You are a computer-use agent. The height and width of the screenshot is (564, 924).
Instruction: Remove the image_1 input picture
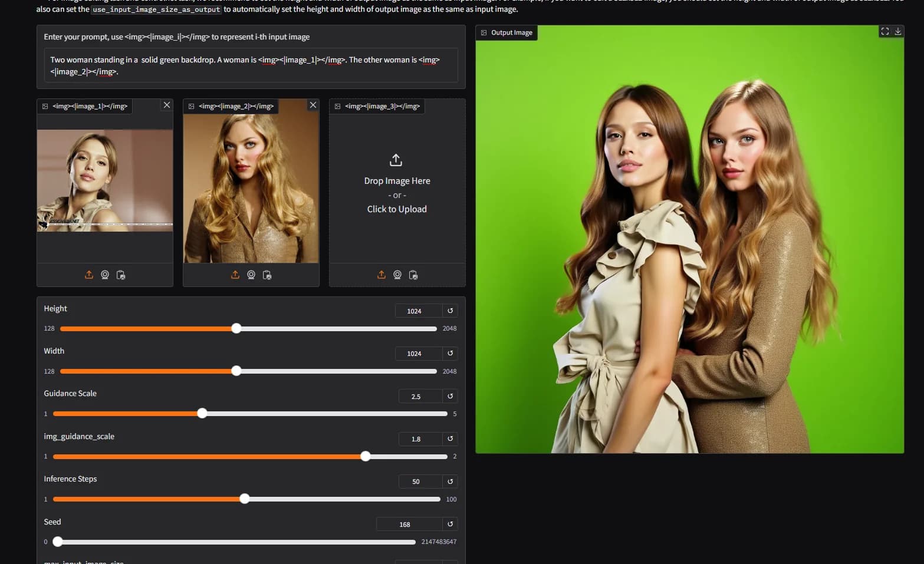click(167, 105)
